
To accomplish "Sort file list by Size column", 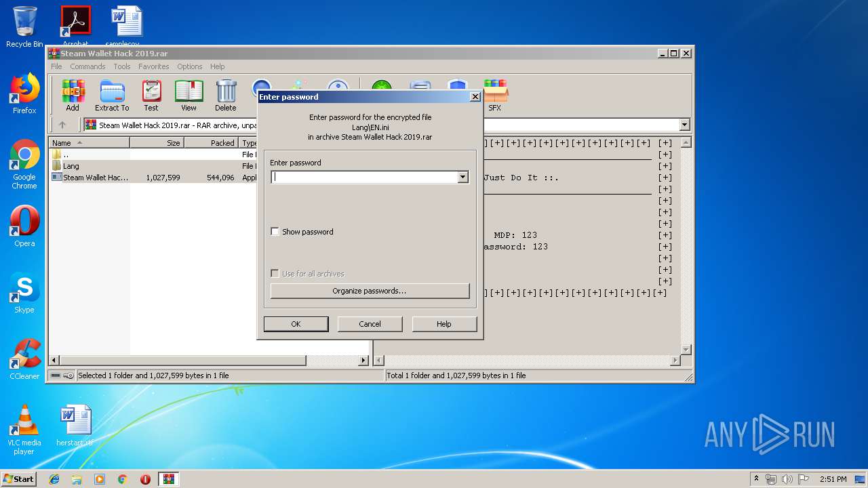I will (x=157, y=143).
